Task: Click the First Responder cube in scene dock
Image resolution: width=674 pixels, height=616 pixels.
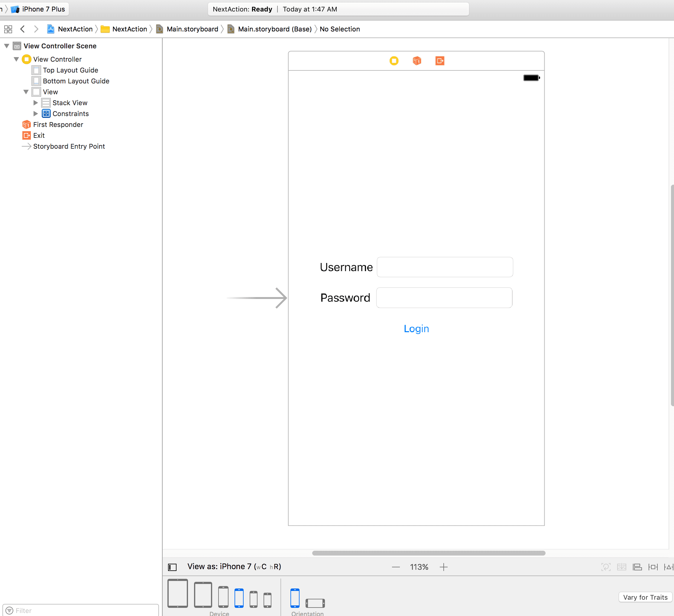Action: click(416, 61)
